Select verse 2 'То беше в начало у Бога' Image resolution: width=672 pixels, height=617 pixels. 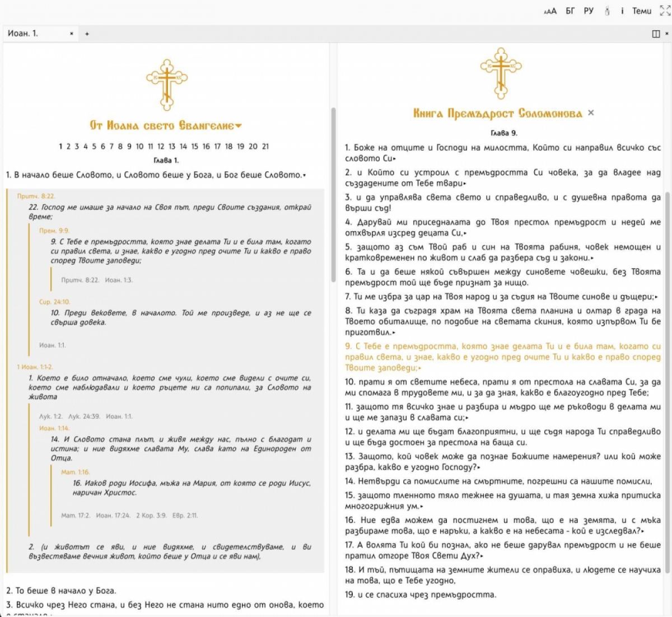pyautogui.click(x=61, y=591)
